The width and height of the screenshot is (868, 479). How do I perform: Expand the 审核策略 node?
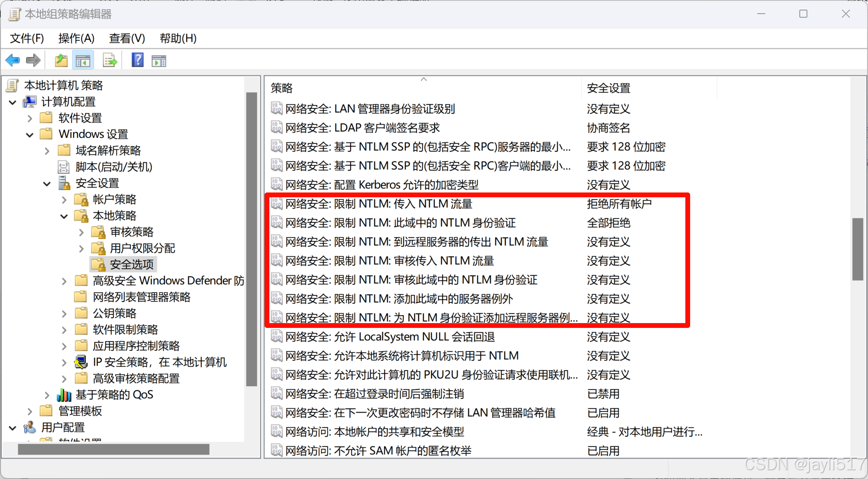click(x=82, y=232)
